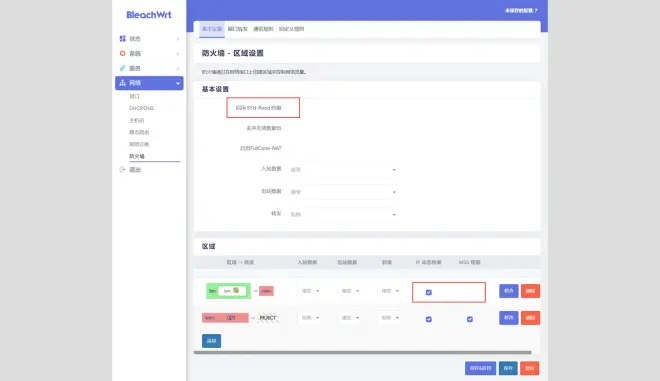Click the lan interface icon in zone row
Viewport: 660px width, 381px height.
pyautogui.click(x=236, y=290)
